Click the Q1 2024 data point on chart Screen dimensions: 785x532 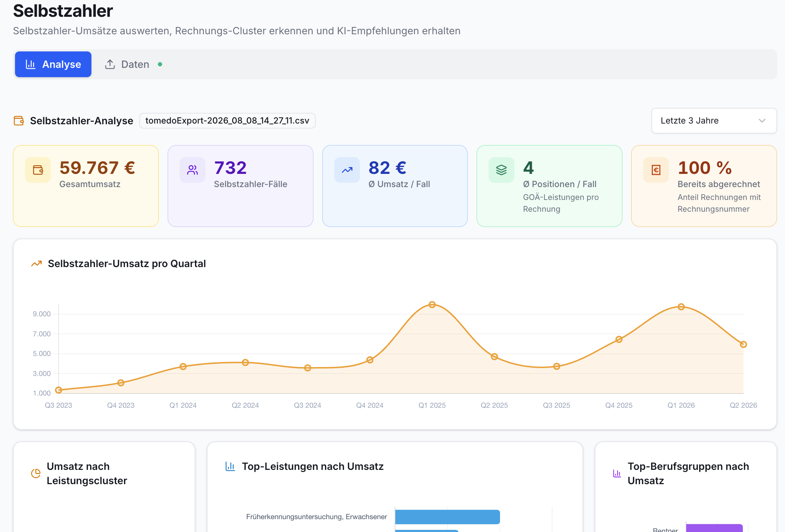(x=183, y=366)
